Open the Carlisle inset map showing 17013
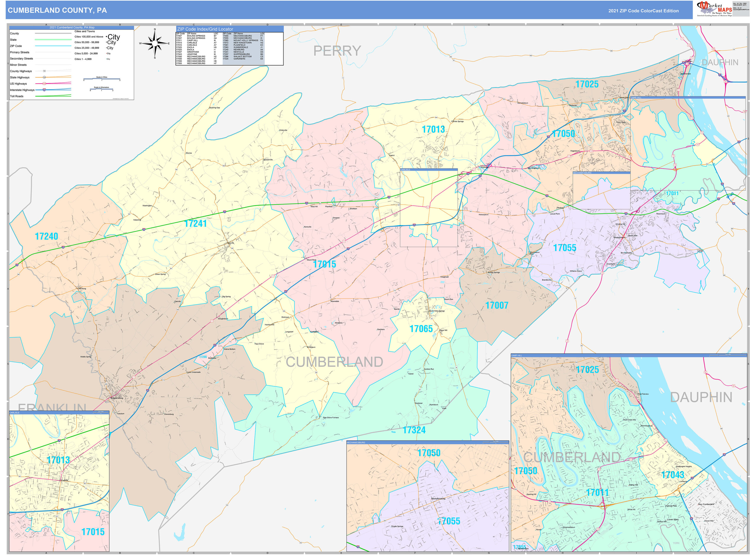Screen dimensions: 756x555 click(x=59, y=481)
